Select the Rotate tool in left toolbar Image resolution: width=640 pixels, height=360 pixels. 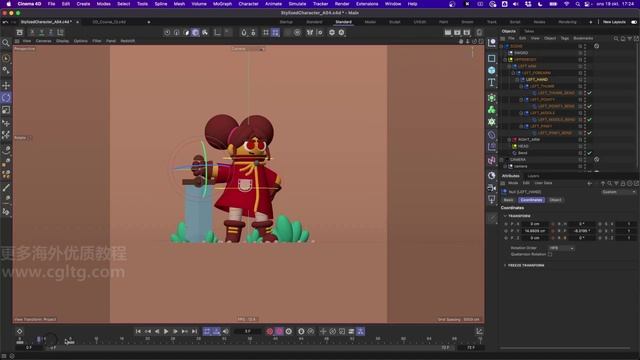point(6,98)
